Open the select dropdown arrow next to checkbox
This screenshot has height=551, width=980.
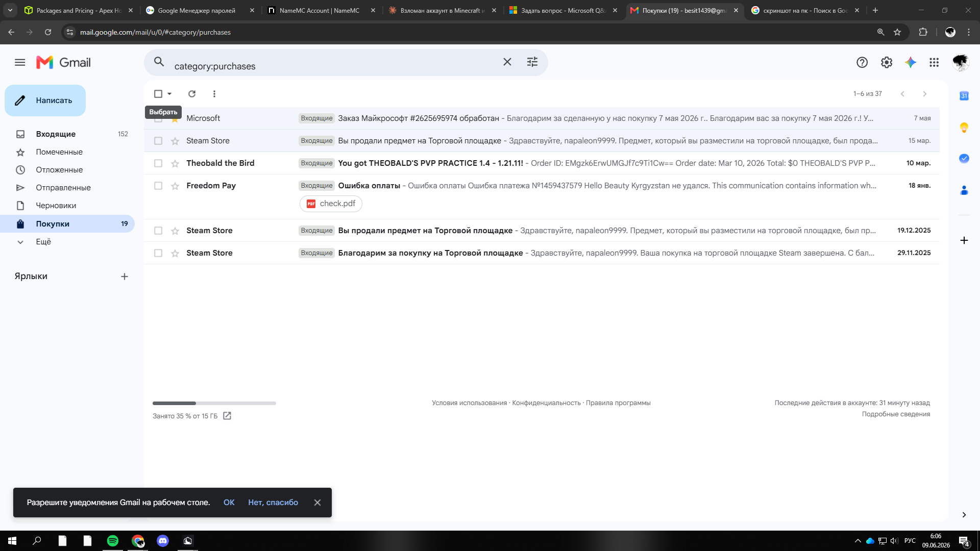click(169, 94)
